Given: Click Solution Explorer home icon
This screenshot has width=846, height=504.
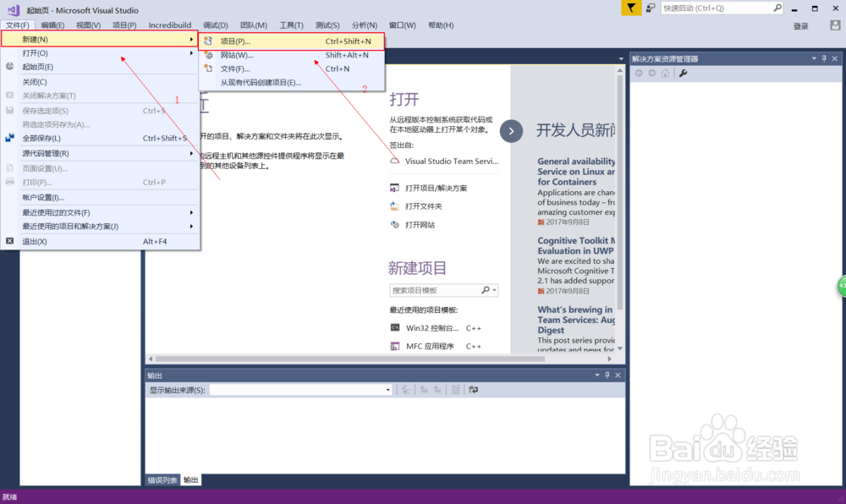Looking at the screenshot, I should click(665, 74).
